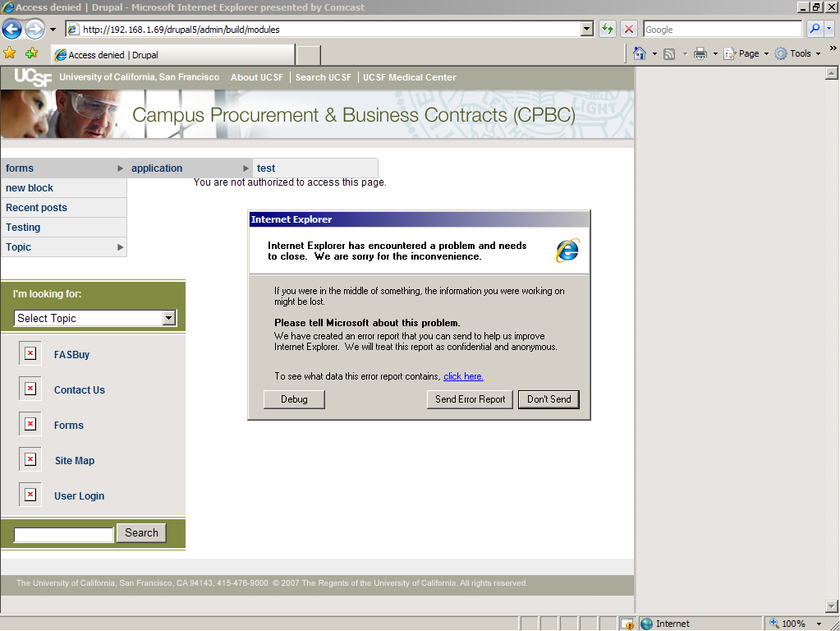Open University of California, San Francisco link
This screenshot has width=840, height=631.
pos(140,77)
